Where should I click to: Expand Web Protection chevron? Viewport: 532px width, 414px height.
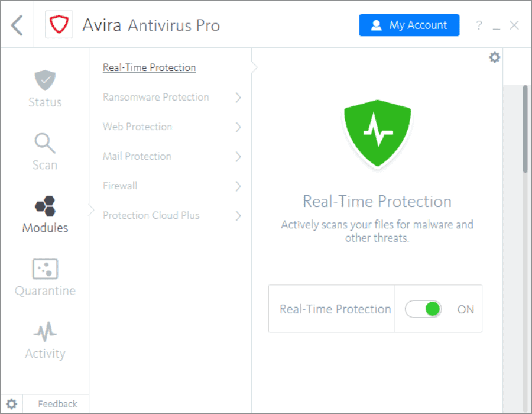(238, 127)
